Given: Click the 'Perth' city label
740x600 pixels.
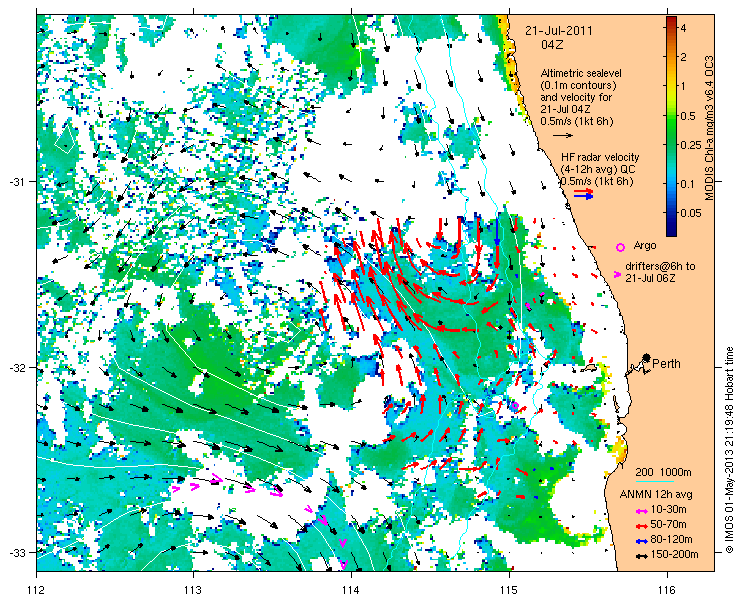Looking at the screenshot, I should point(666,363).
